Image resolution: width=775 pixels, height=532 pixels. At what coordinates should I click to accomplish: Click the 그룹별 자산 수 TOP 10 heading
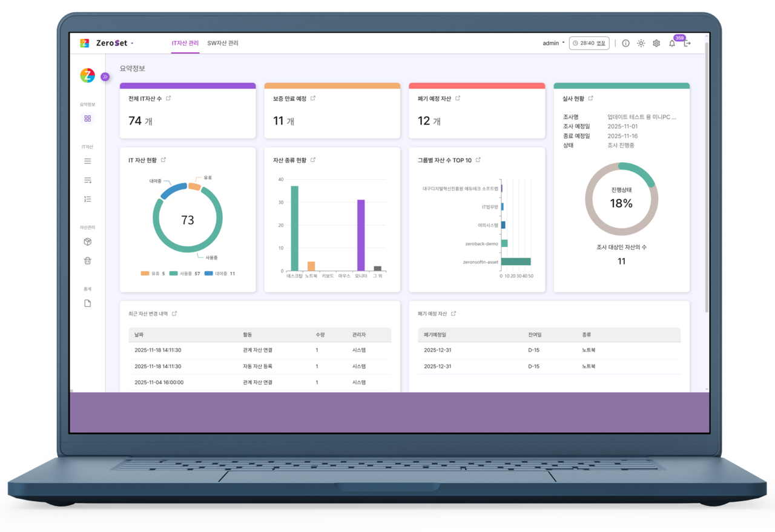(444, 160)
